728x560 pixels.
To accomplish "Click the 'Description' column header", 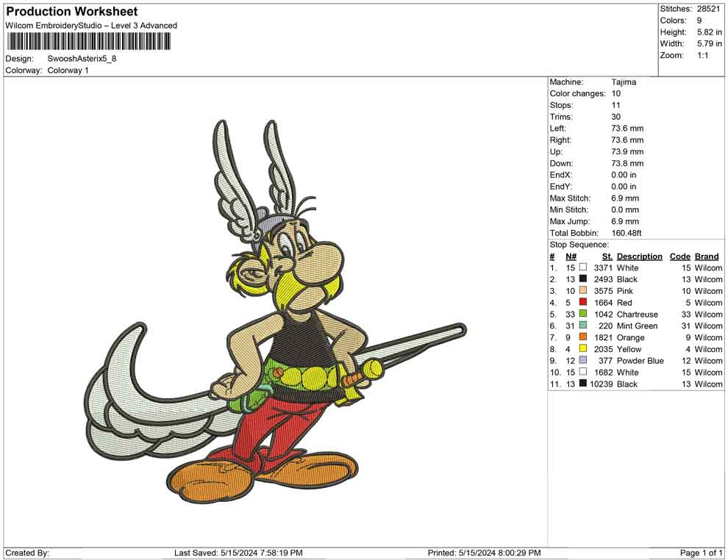I will (639, 256).
